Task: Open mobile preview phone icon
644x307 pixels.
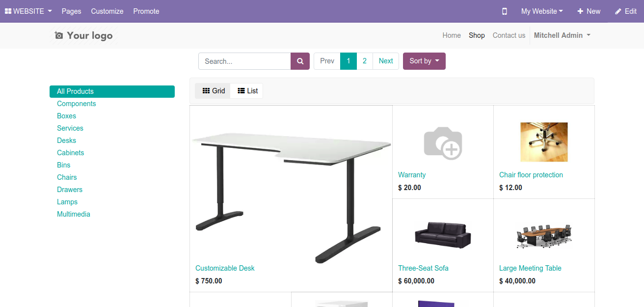Action: pos(504,11)
